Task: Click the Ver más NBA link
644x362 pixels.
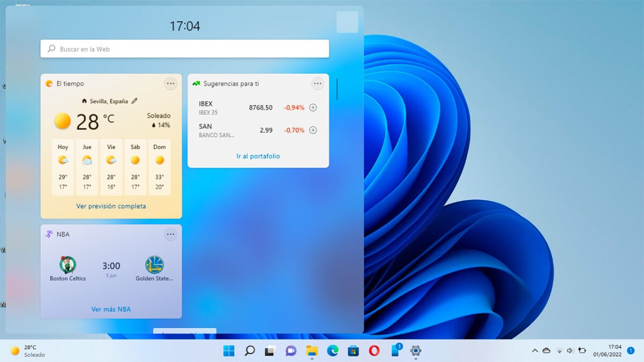Action: tap(111, 309)
